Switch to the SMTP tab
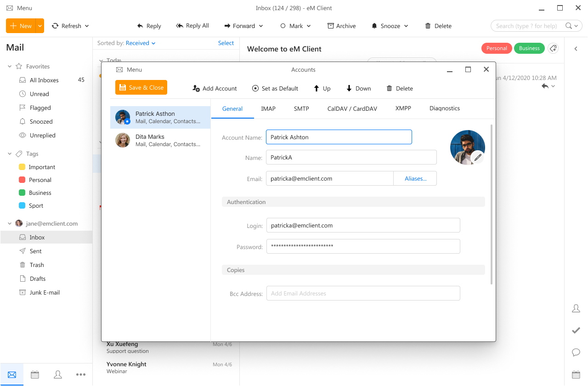 coord(301,108)
